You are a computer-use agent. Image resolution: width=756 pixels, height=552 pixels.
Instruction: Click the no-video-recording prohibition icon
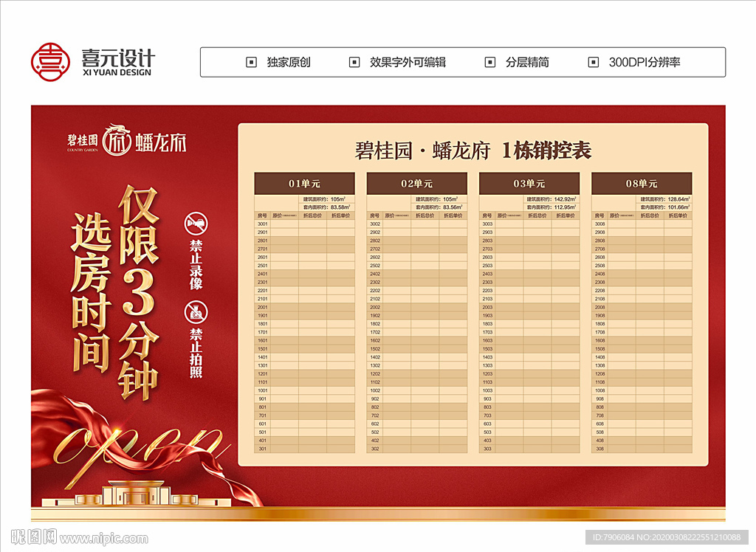(x=196, y=224)
